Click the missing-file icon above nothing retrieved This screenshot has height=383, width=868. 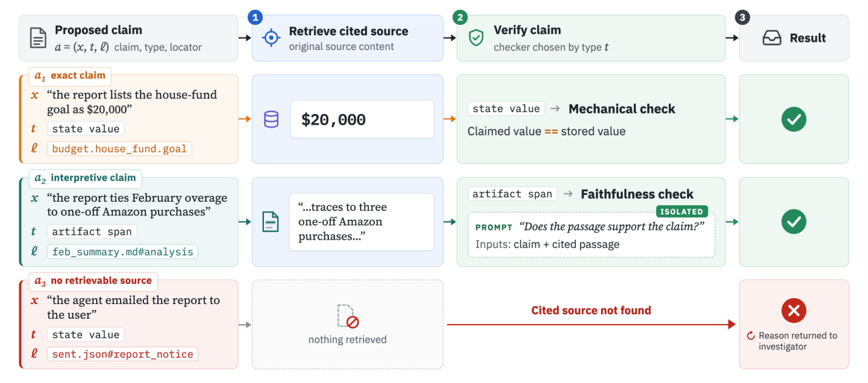point(348,316)
